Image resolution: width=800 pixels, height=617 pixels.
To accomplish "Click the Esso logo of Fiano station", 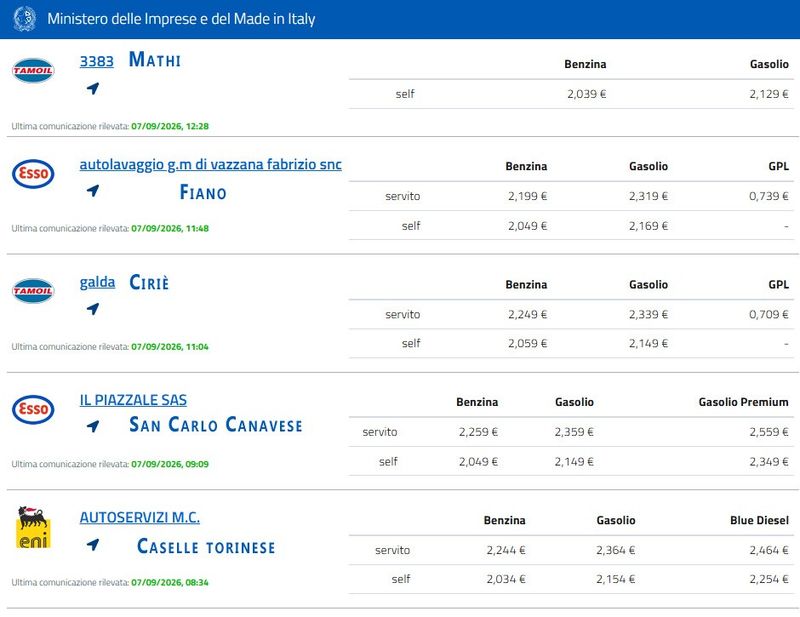I will (33, 174).
